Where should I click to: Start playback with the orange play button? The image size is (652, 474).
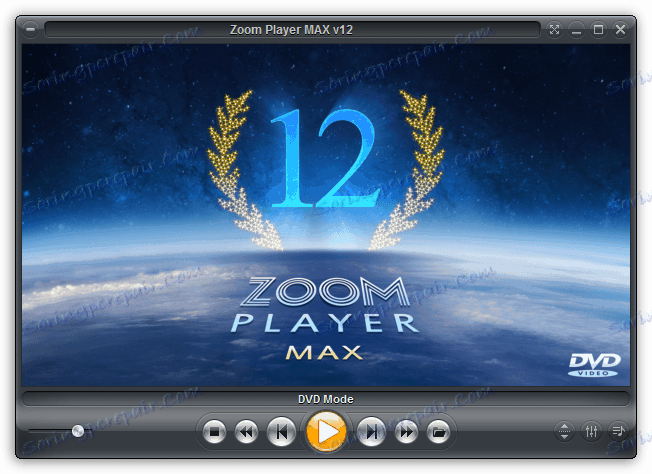[x=326, y=432]
